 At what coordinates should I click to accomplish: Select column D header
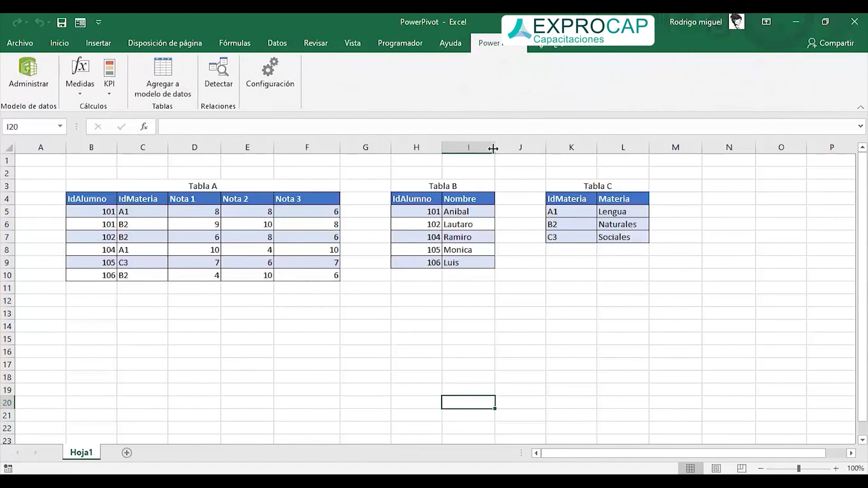point(194,147)
